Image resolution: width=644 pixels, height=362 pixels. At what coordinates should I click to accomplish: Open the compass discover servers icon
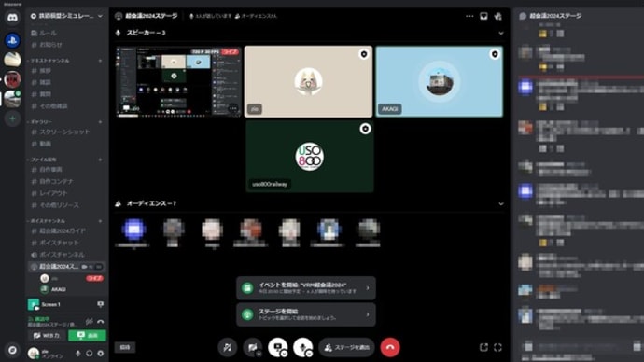coord(12,350)
